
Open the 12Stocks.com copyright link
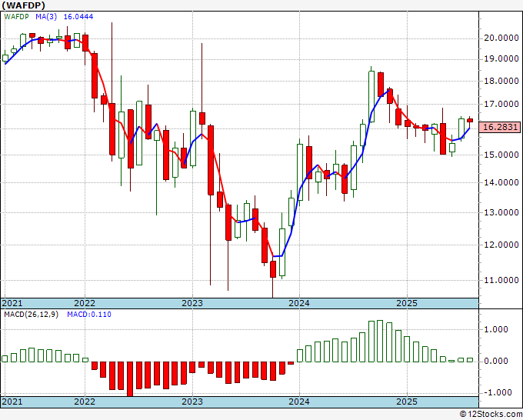pyautogui.click(x=491, y=415)
